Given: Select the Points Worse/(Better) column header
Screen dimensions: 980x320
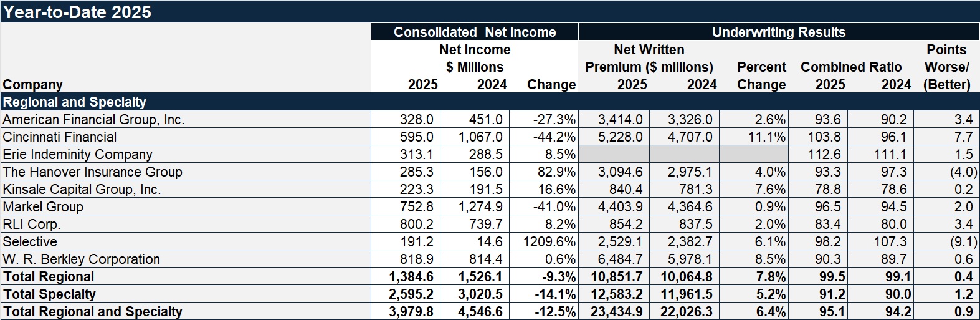Looking at the screenshot, I should pyautogui.click(x=946, y=67).
